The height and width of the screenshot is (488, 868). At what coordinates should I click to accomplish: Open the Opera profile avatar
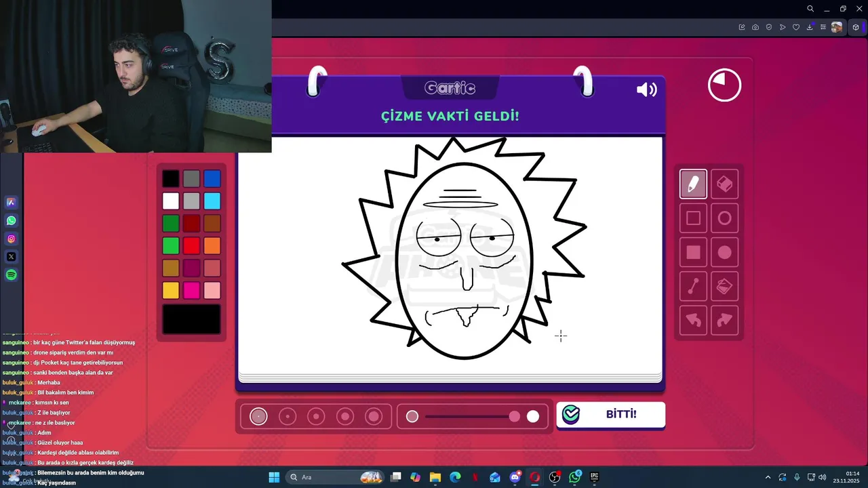tap(837, 27)
